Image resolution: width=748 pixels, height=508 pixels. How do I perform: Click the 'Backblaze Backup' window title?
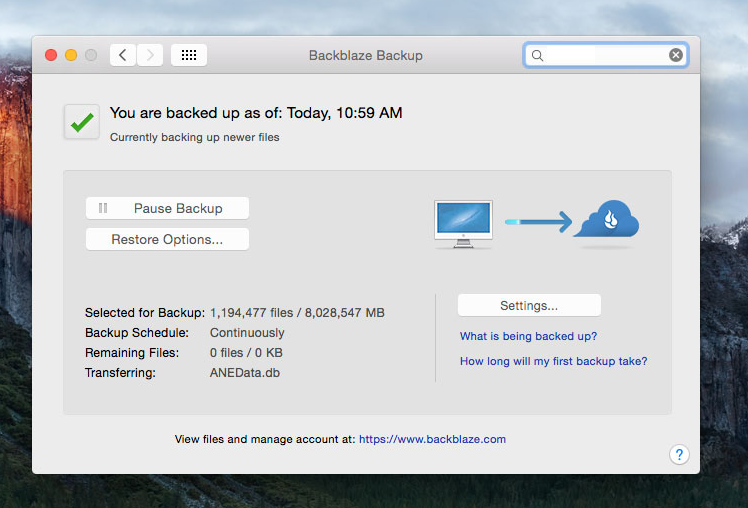coord(365,55)
